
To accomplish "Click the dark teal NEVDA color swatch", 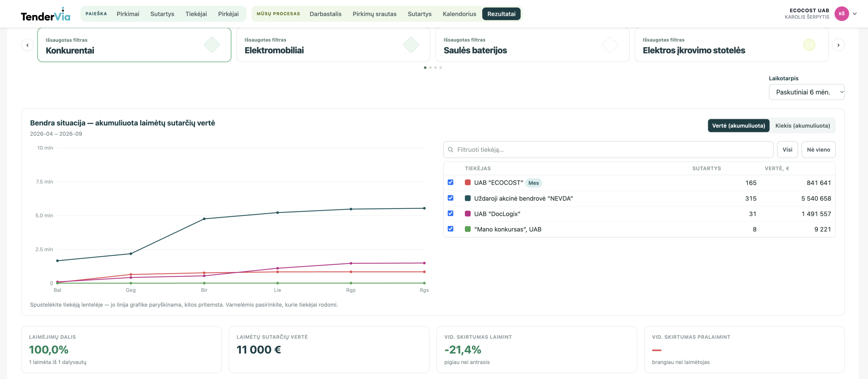I will pos(468,198).
